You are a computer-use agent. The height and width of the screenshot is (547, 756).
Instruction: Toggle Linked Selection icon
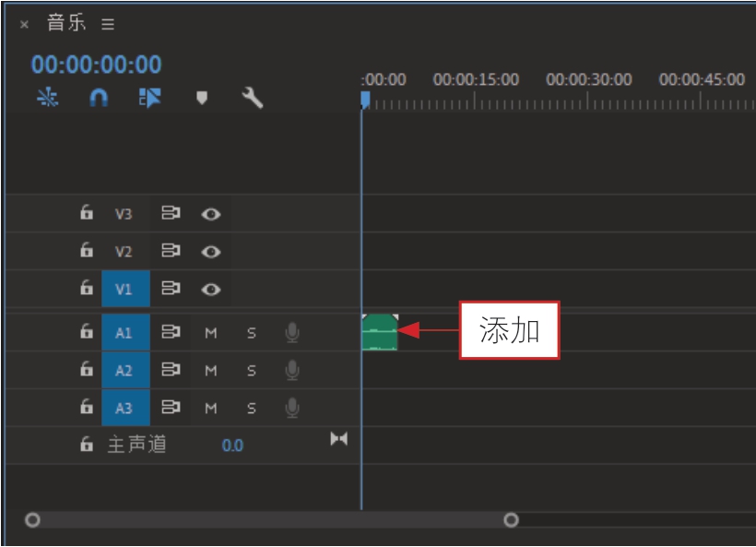[x=150, y=98]
